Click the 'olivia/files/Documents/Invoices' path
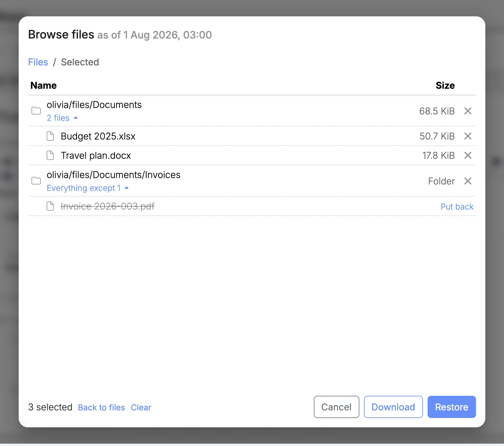Image resolution: width=504 pixels, height=446 pixels. 113,175
